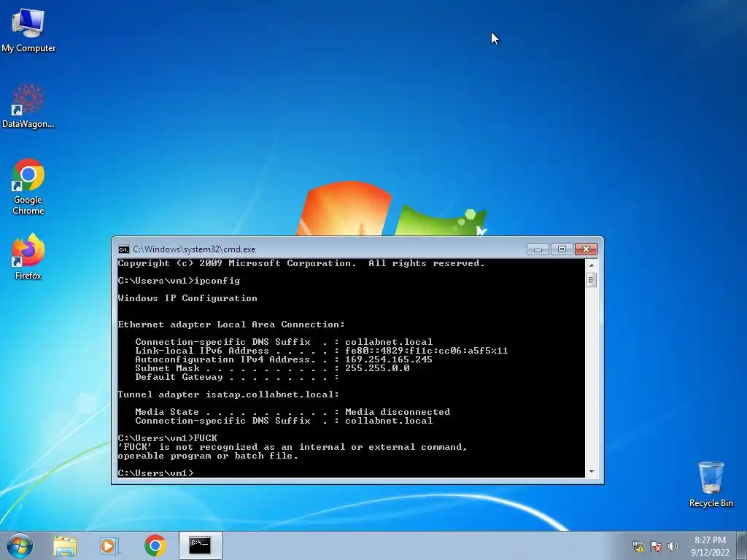The image size is (747, 560).
Task: Click the cmd scrollbar down arrow
Action: coord(591,472)
